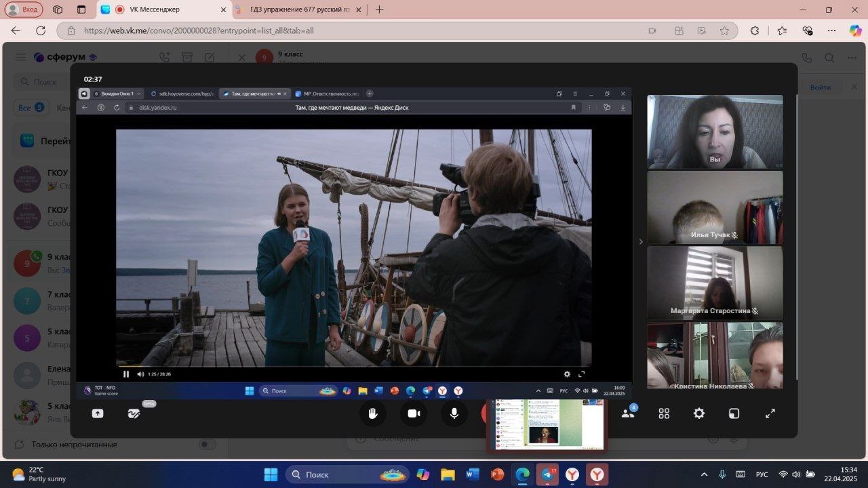Screen dimensions: 868x488
Task: Click the Telegram window preview thumbnail
Action: pyautogui.click(x=548, y=424)
